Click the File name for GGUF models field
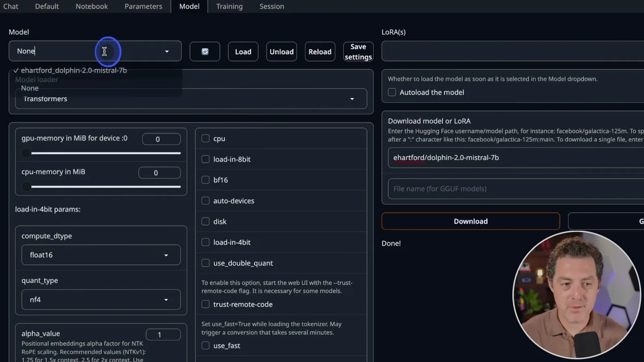644x362 pixels. pos(516,189)
